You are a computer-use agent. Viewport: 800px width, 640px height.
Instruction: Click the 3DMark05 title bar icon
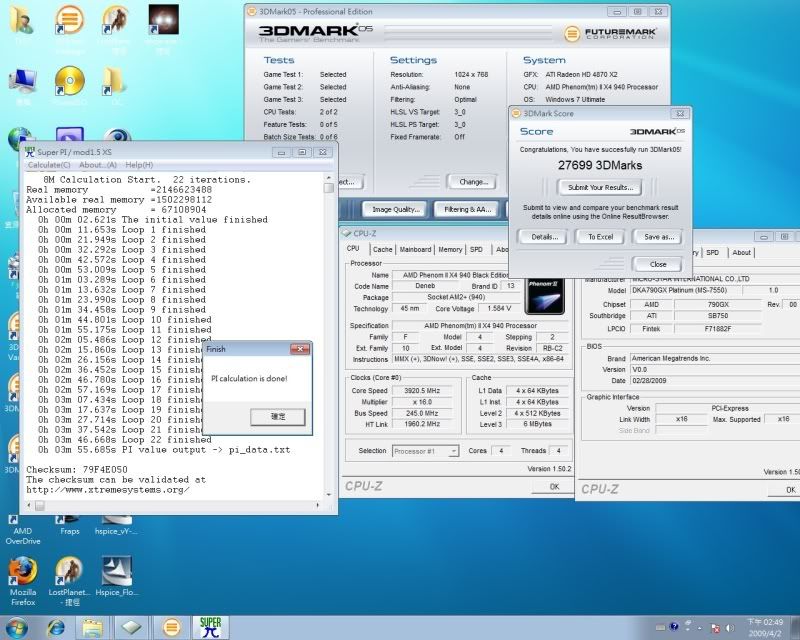click(252, 11)
